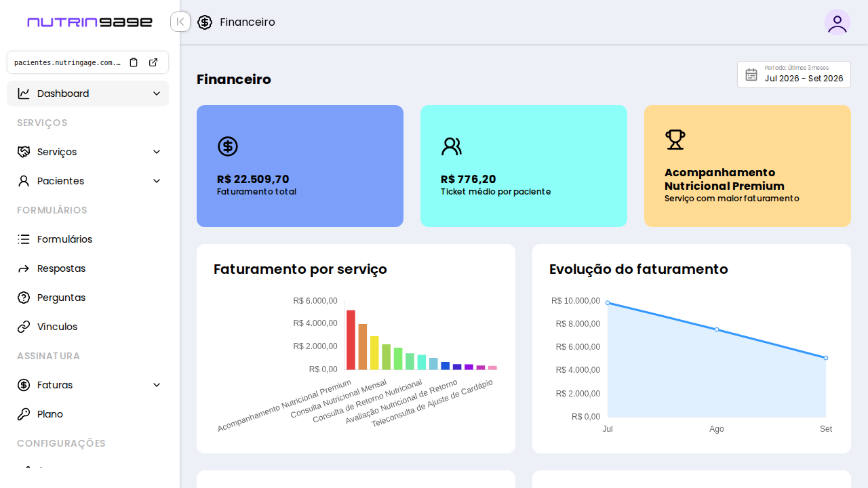868x488 pixels.
Task: Click the Jul data point on evolution chart
Action: (x=608, y=302)
